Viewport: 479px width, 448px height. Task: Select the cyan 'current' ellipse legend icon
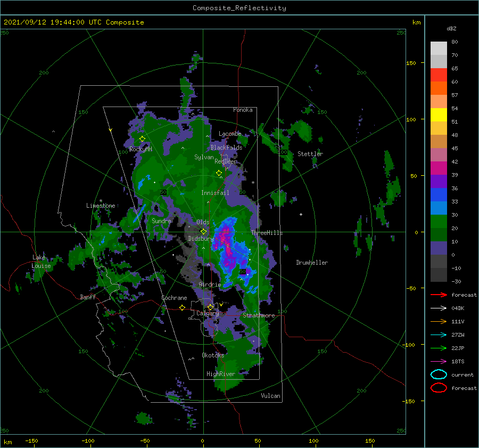point(439,374)
